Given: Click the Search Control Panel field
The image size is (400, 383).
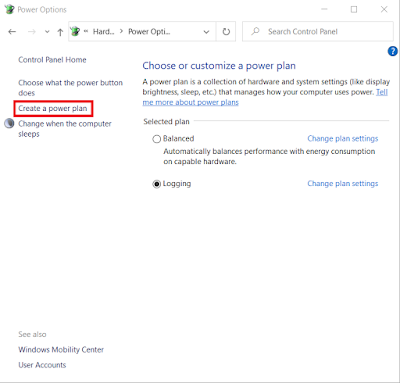Looking at the screenshot, I should tap(318, 32).
